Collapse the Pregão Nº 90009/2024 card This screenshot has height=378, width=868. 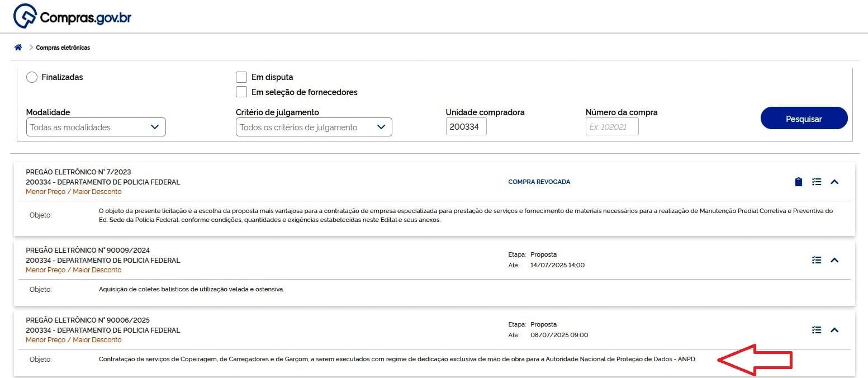click(834, 260)
